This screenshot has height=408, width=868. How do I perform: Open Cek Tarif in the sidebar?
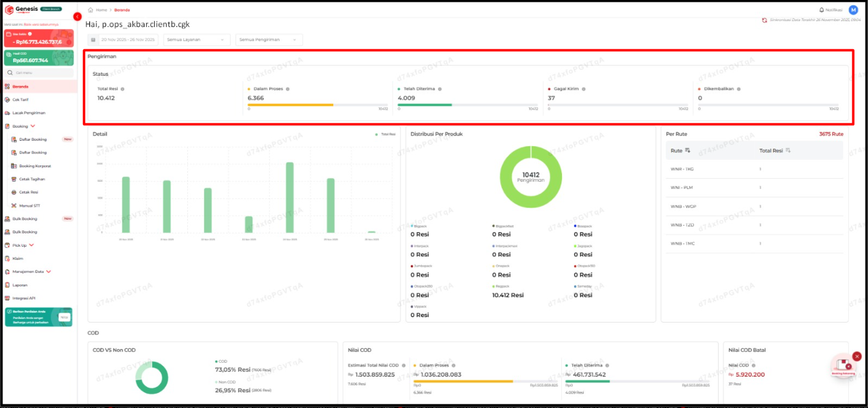20,100
